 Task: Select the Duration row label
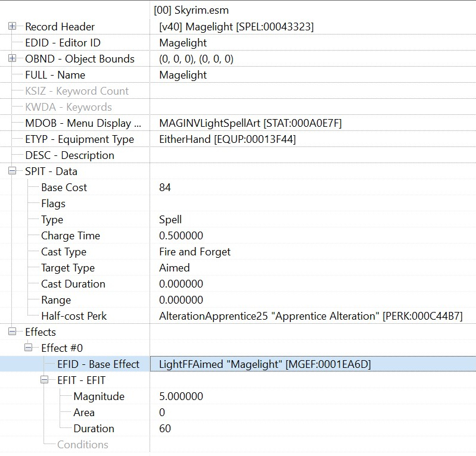94,429
